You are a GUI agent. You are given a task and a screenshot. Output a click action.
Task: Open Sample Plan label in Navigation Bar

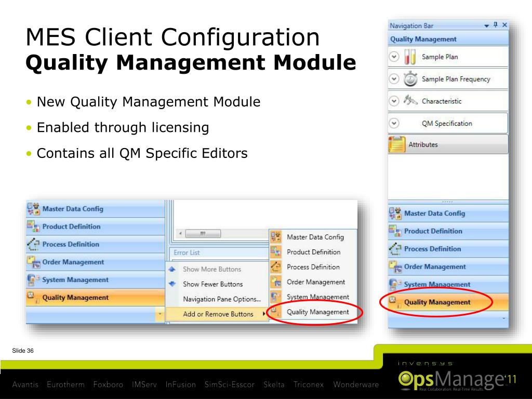coord(440,57)
